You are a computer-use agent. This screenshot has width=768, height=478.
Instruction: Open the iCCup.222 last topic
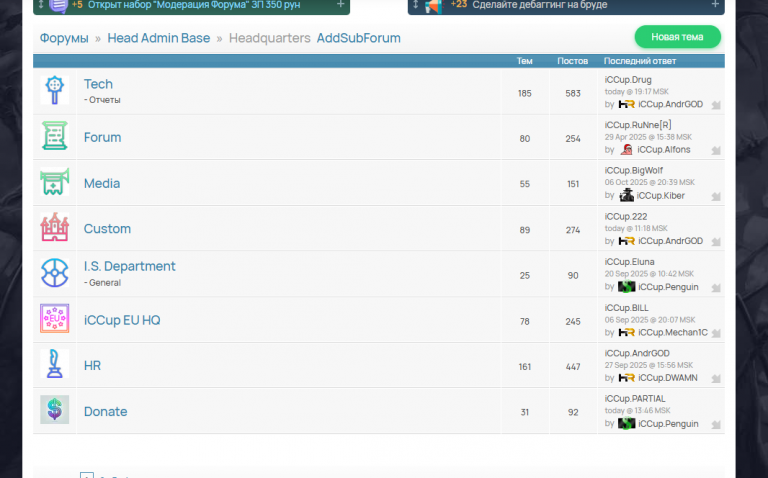[x=625, y=216]
